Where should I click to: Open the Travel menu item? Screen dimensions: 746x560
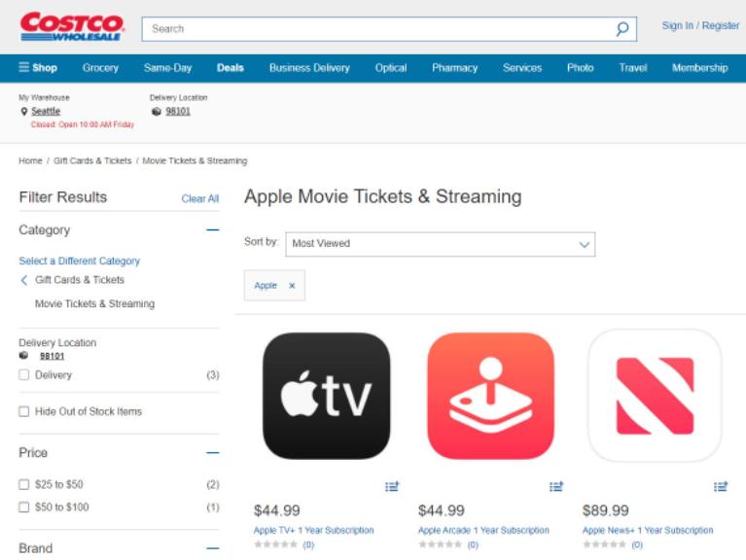(x=633, y=67)
